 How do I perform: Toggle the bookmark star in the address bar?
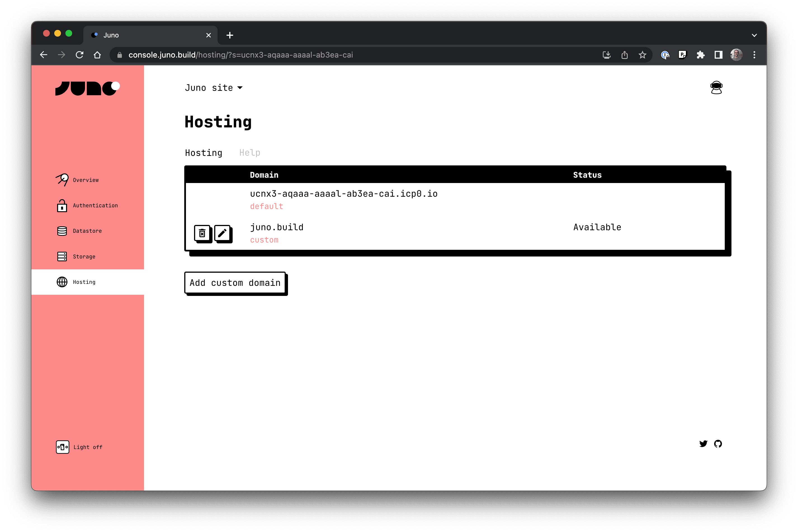pos(642,55)
